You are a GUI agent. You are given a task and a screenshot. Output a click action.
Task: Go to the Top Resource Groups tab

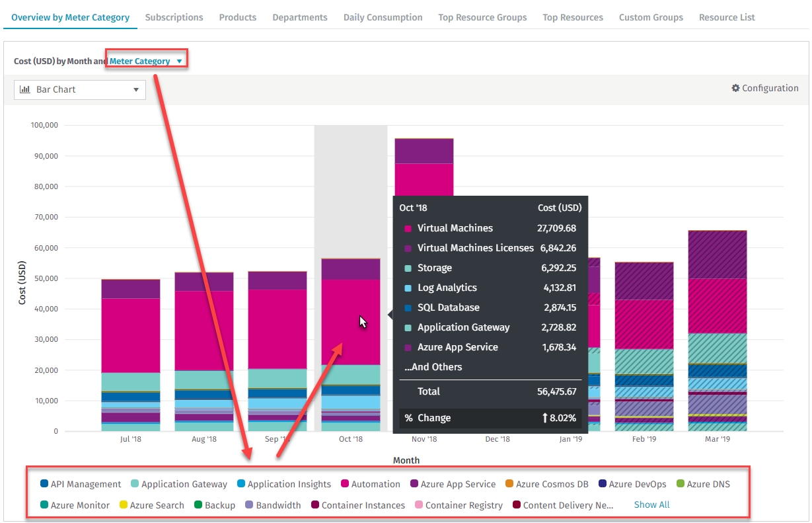tap(482, 17)
